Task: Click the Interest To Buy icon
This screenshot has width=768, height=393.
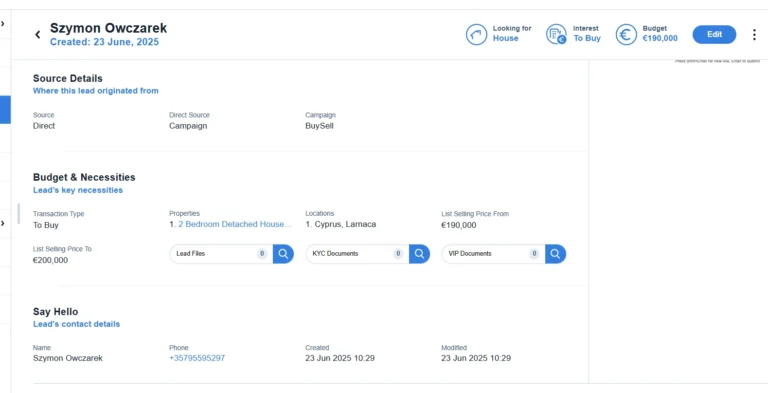Action: coord(556,34)
